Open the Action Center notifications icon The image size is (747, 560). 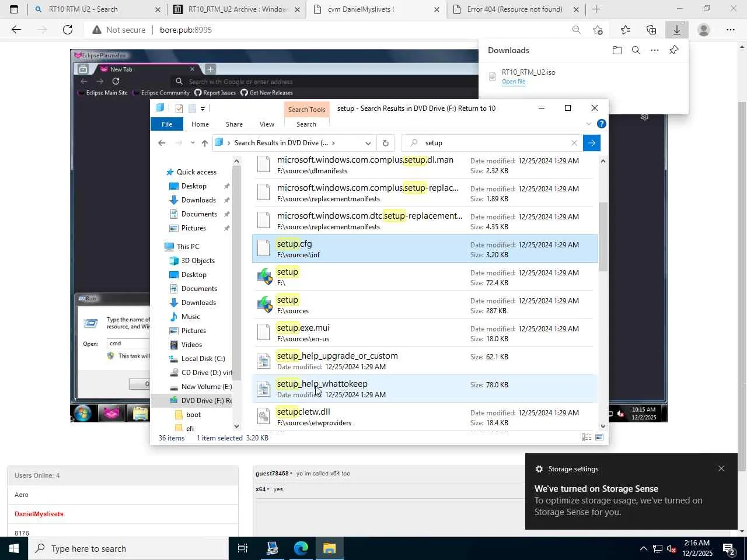click(728, 548)
